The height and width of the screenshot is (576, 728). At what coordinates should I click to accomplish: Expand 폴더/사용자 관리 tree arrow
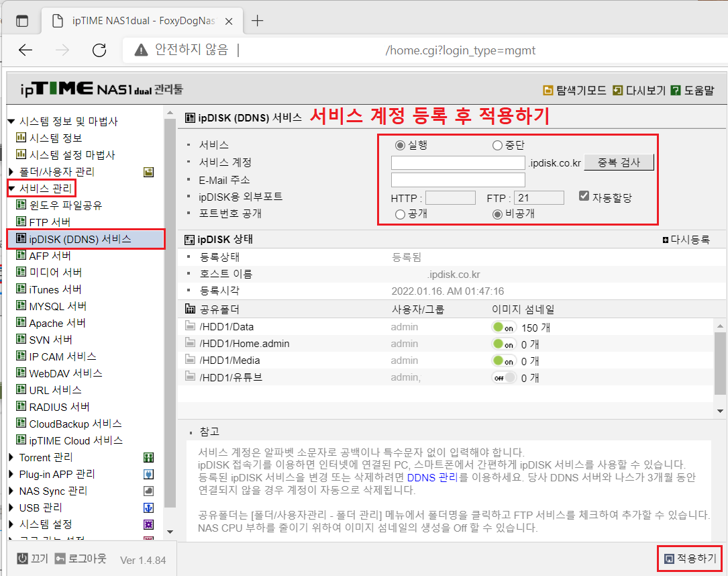[x=11, y=172]
